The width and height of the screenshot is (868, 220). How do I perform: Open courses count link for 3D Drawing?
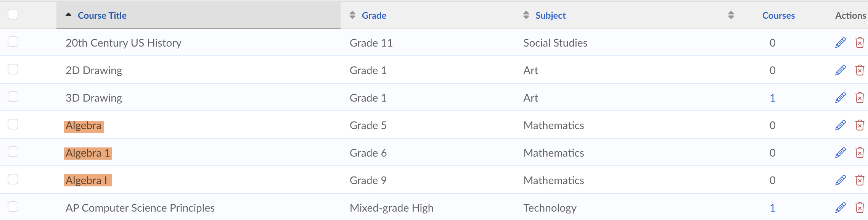[772, 98]
